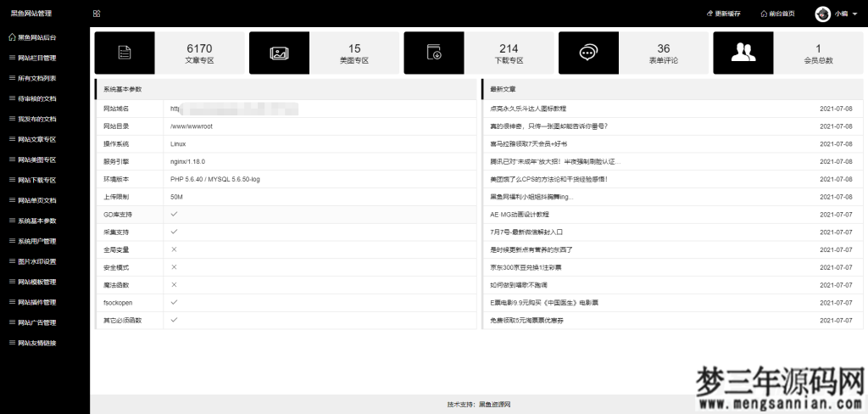Toggle the sidebar collapse icon in top bar
868x414 pixels.
(x=97, y=14)
